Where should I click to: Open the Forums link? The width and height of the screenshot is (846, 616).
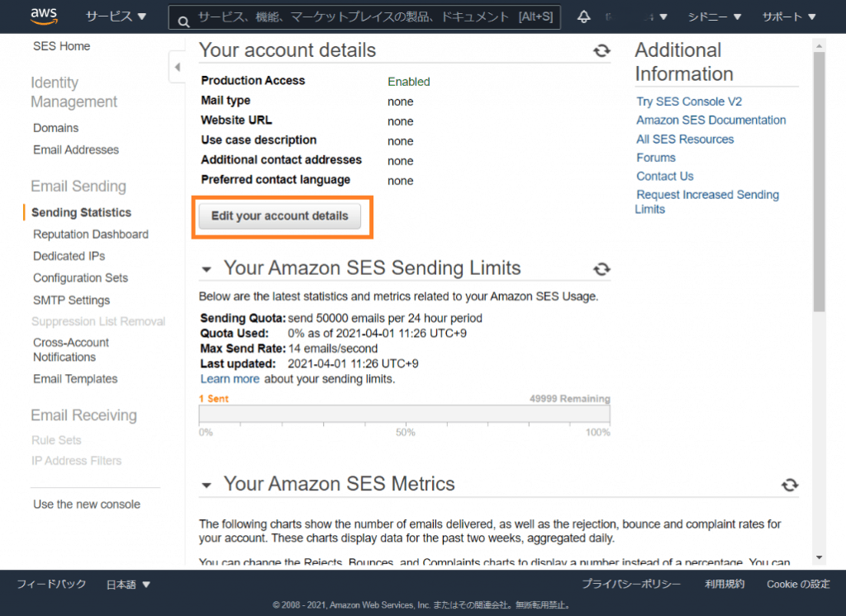656,158
